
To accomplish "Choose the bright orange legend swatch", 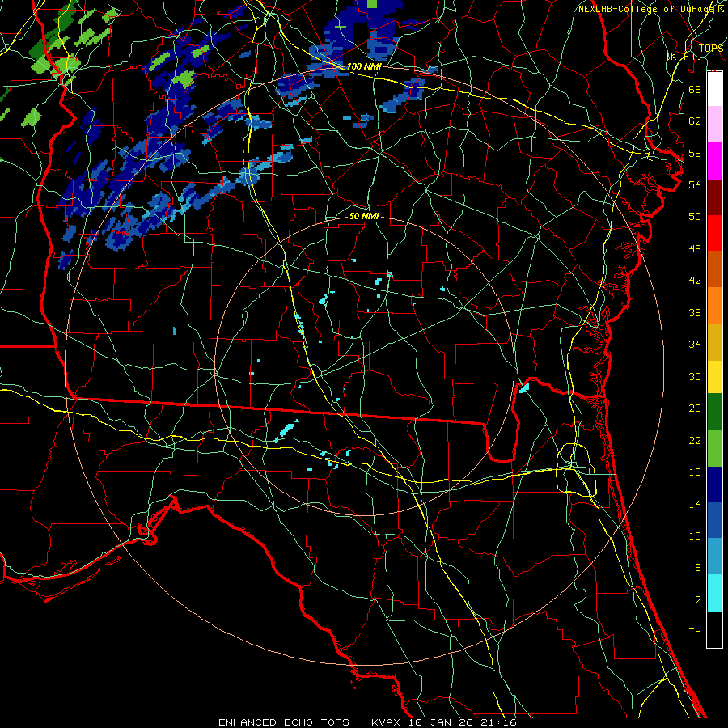I will coord(714,306).
